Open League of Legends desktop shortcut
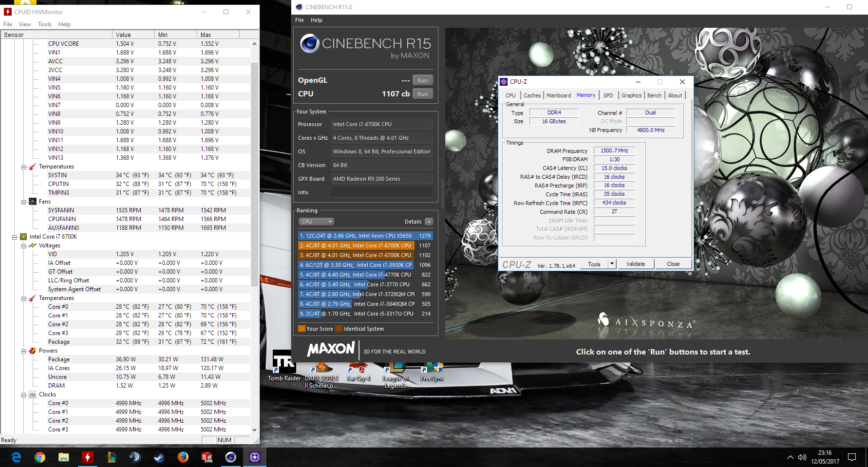 point(395,375)
